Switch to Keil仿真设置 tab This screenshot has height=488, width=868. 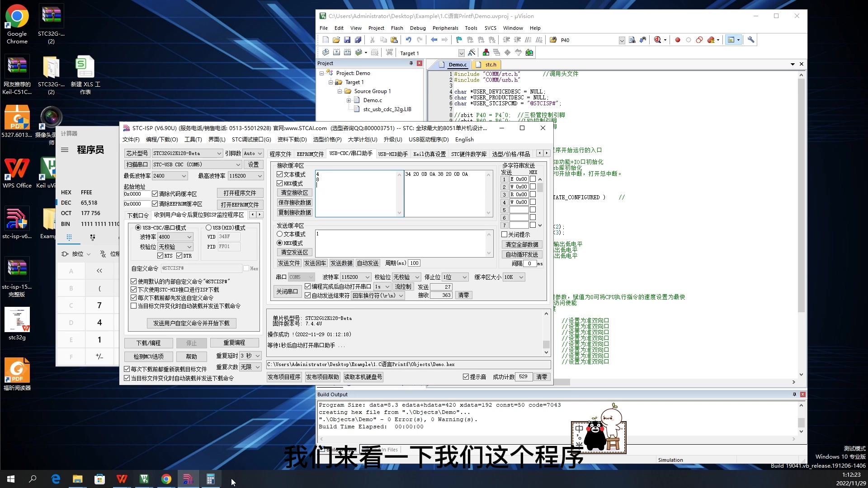pyautogui.click(x=429, y=154)
